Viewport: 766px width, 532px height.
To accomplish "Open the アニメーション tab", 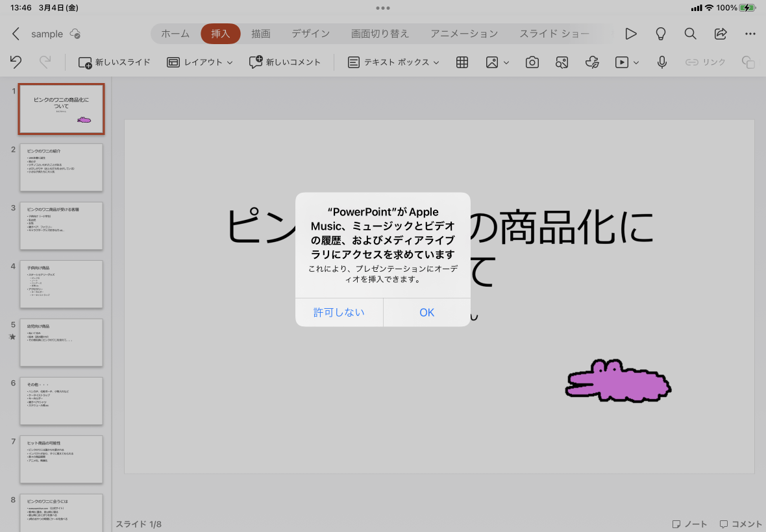I will tap(463, 34).
